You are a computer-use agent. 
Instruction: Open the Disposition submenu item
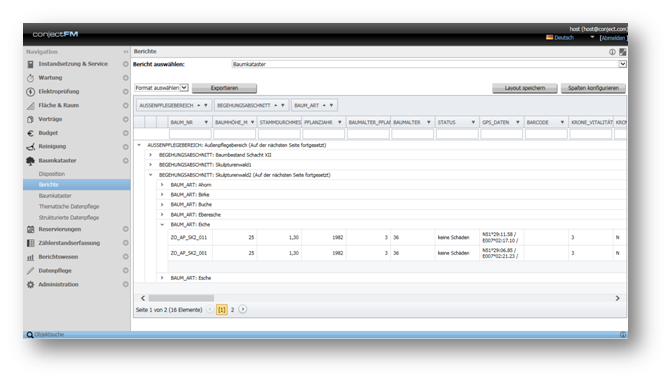click(x=52, y=174)
